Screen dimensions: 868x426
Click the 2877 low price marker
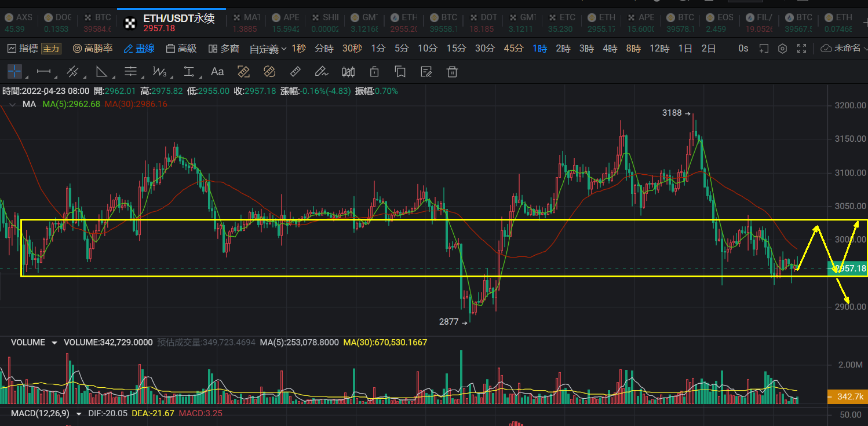coord(454,322)
